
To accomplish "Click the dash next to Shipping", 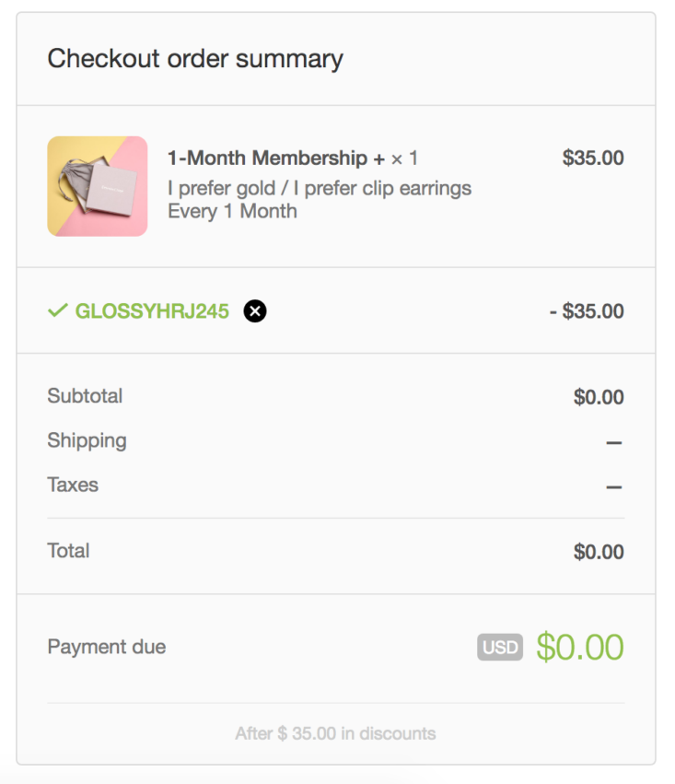I will coord(614,442).
